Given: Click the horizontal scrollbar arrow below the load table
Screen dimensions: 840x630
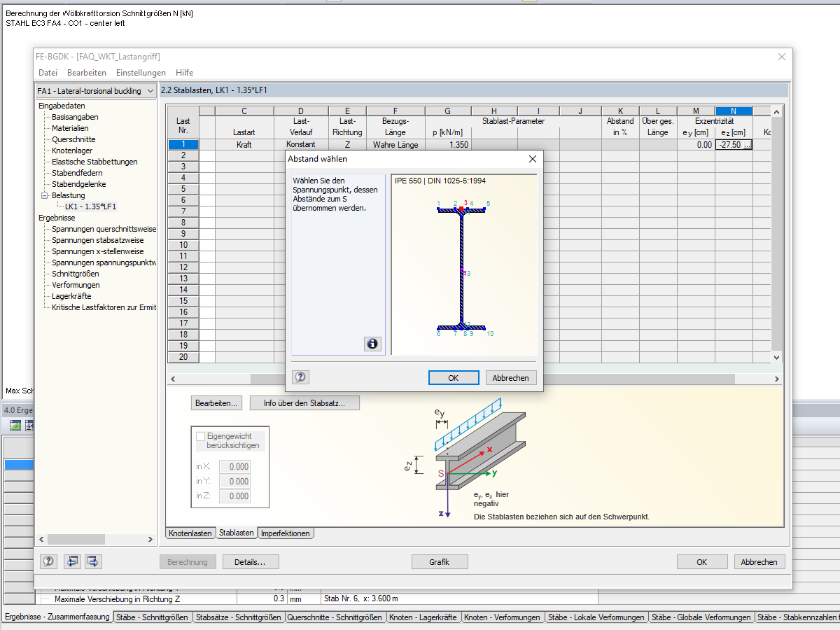Looking at the screenshot, I should 173,378.
